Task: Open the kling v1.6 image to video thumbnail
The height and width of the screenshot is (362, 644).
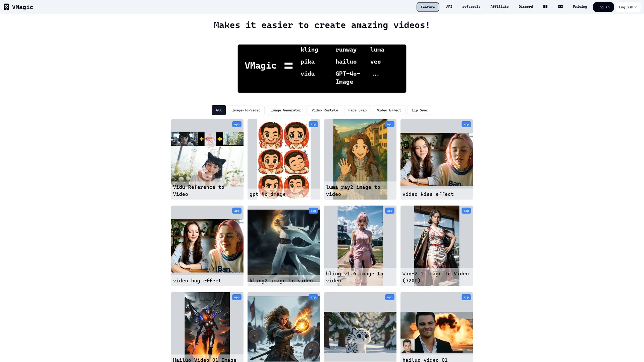Action: pyautogui.click(x=360, y=246)
